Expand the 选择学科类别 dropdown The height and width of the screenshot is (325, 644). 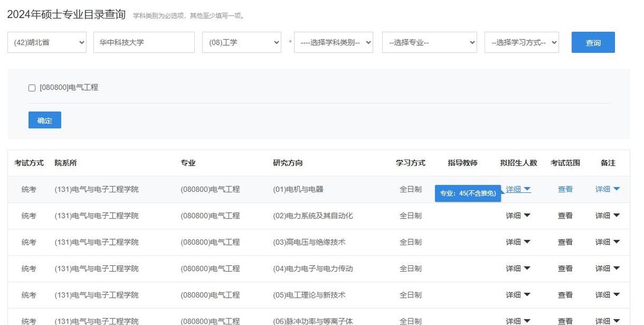tap(333, 42)
